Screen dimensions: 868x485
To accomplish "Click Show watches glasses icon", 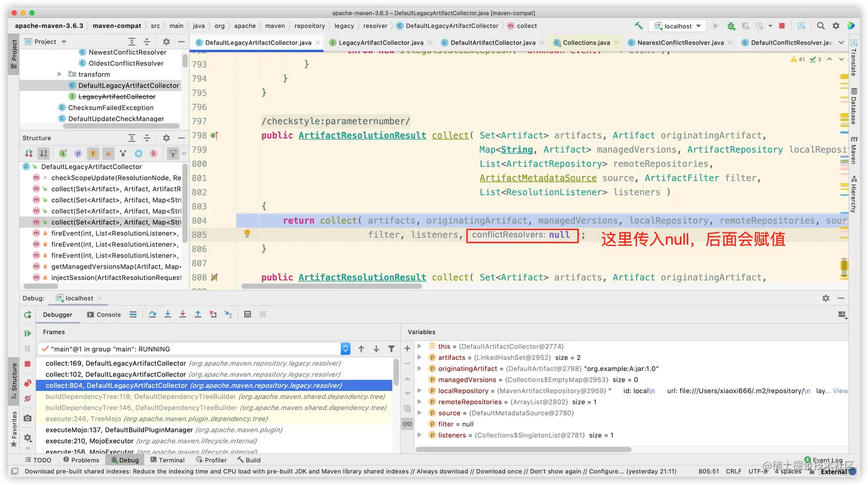I will [408, 424].
